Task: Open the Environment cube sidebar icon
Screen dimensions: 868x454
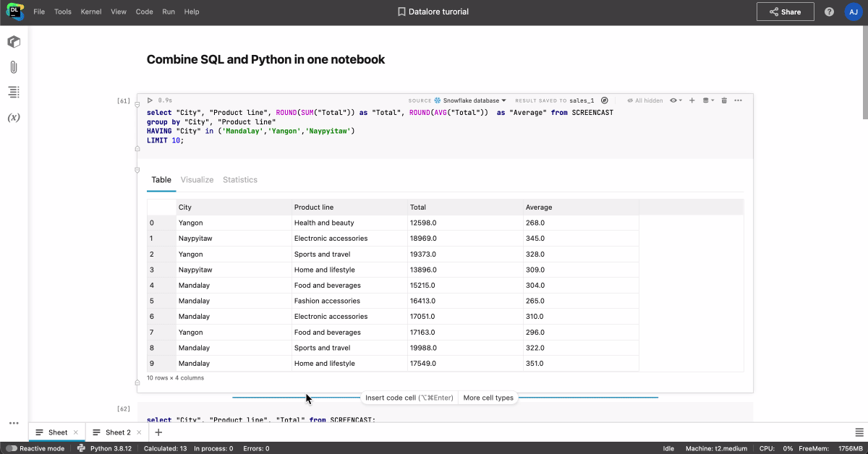Action: (x=13, y=42)
